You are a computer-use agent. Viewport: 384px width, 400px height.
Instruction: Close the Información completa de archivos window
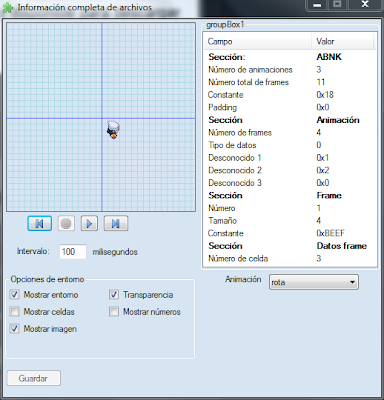pyautogui.click(x=365, y=5)
